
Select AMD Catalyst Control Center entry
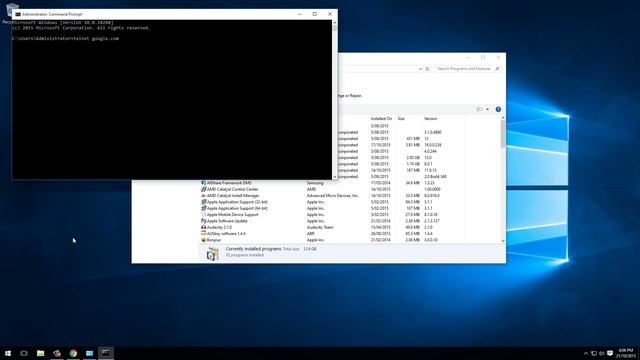[332, 189]
